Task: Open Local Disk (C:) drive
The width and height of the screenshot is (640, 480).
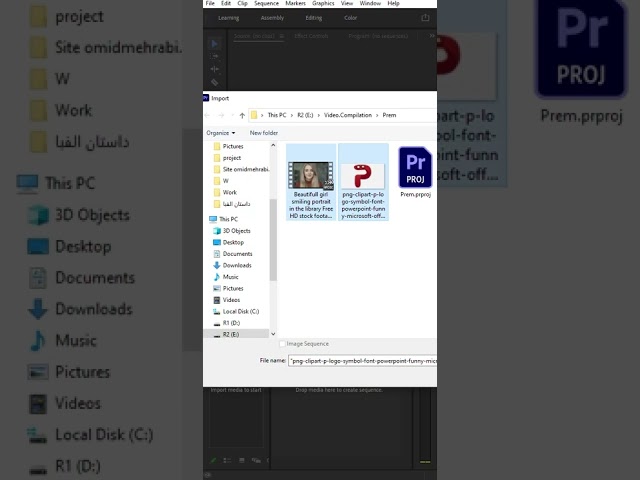Action: click(236, 311)
